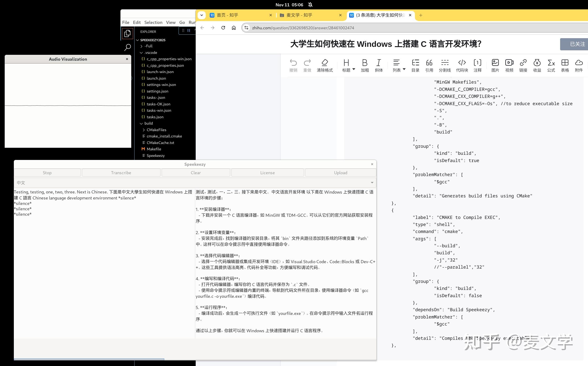Click the undo (撤销) icon in Zhihu editor
The width and height of the screenshot is (588, 366).
point(293,65)
